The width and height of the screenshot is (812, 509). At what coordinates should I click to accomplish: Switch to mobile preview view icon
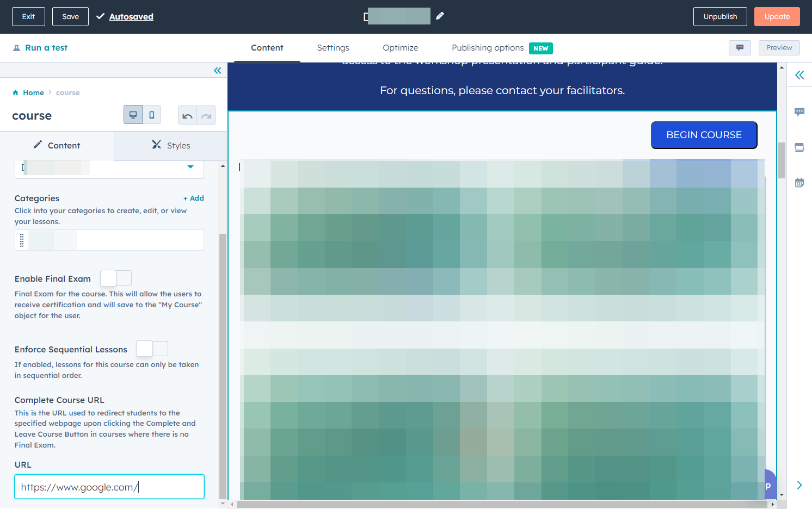pyautogui.click(x=152, y=115)
